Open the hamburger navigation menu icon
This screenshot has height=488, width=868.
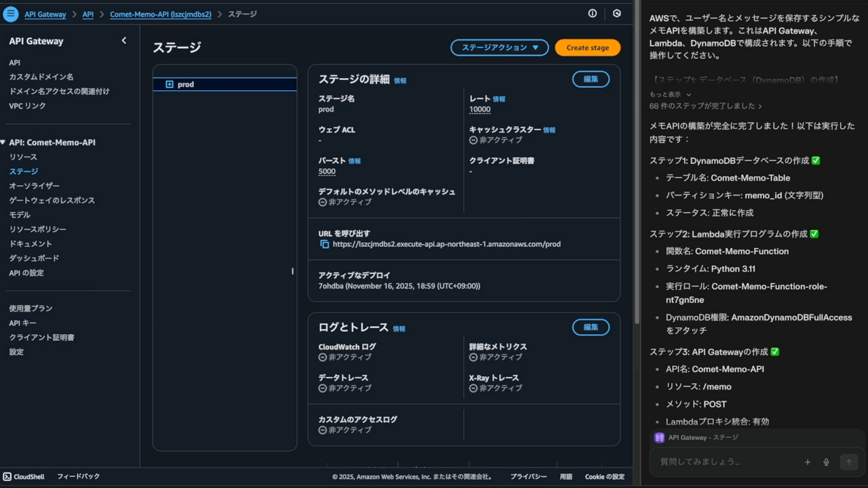pos(11,14)
